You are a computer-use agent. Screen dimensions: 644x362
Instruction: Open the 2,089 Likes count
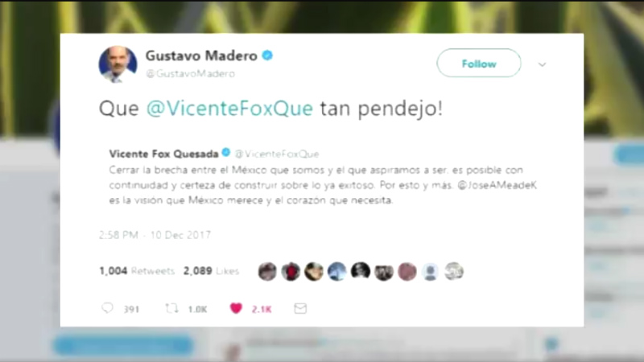pyautogui.click(x=211, y=271)
